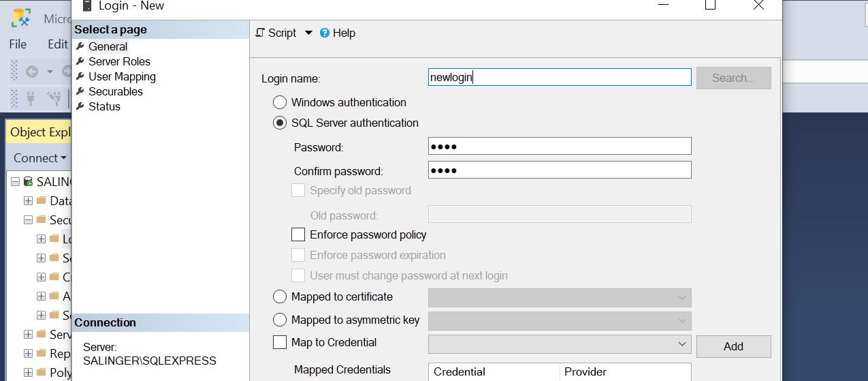This screenshot has width=868, height=381.
Task: Open the Script toolbar button
Action: click(x=276, y=33)
